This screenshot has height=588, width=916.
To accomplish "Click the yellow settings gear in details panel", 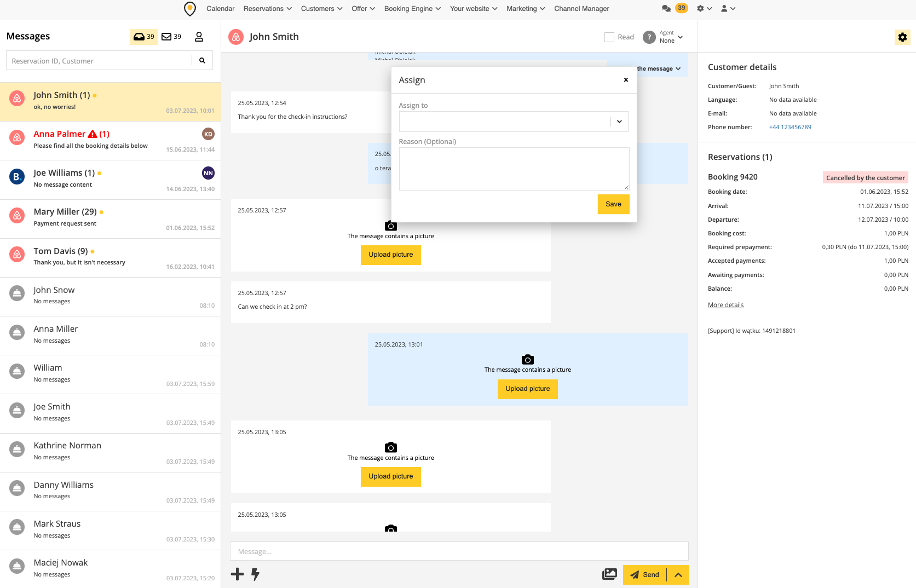I will pos(902,37).
